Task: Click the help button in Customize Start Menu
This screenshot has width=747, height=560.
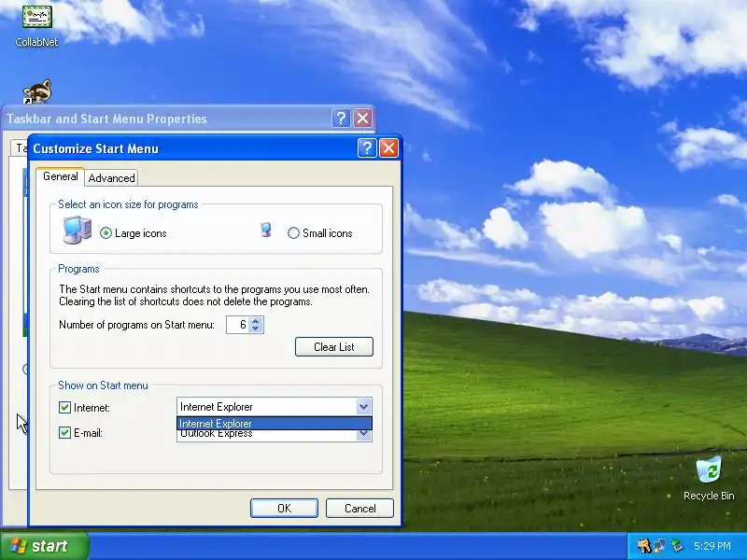Action: point(367,148)
